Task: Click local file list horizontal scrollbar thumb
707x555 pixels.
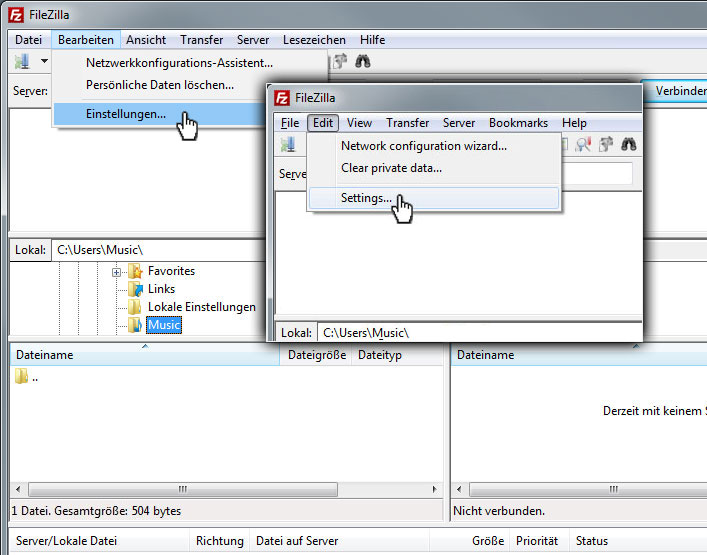Action: (183, 489)
